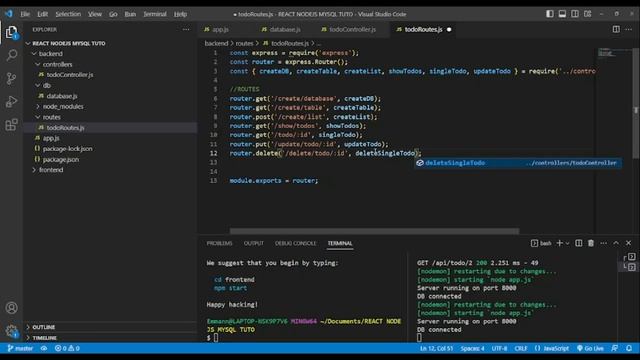Open the View menu
Viewport: 640px width, 360px height.
95,14
